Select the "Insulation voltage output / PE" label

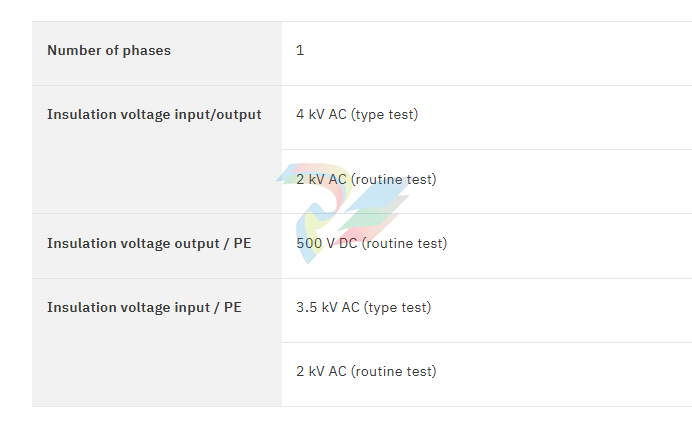149,243
